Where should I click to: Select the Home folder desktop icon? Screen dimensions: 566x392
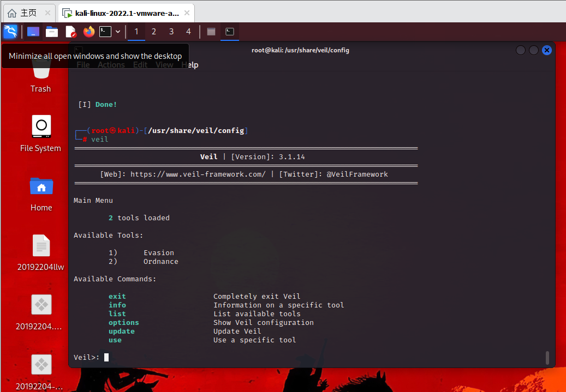tap(41, 194)
